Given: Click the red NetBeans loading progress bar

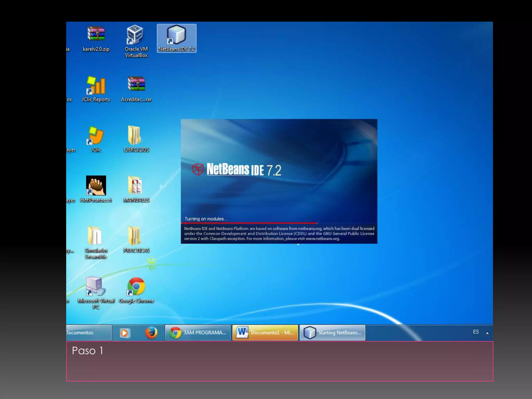Looking at the screenshot, I should tap(249, 223).
